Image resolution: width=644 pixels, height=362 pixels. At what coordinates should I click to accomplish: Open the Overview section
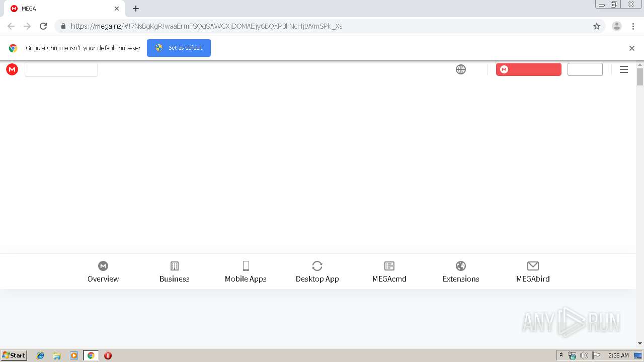coord(103,272)
